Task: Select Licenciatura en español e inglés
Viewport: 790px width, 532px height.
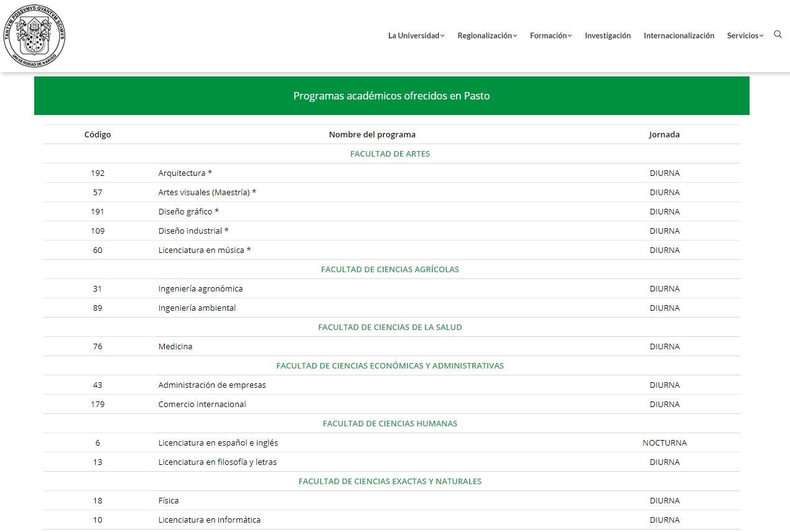Action: (218, 443)
